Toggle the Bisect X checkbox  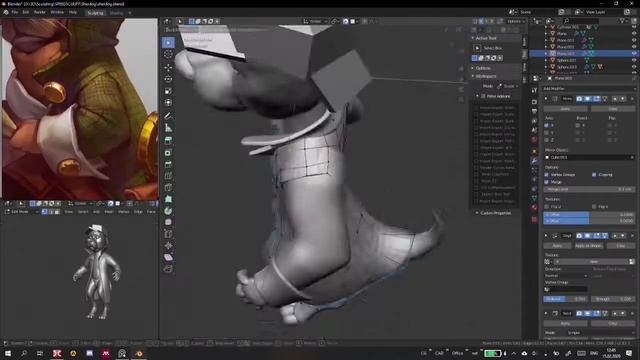578,125
